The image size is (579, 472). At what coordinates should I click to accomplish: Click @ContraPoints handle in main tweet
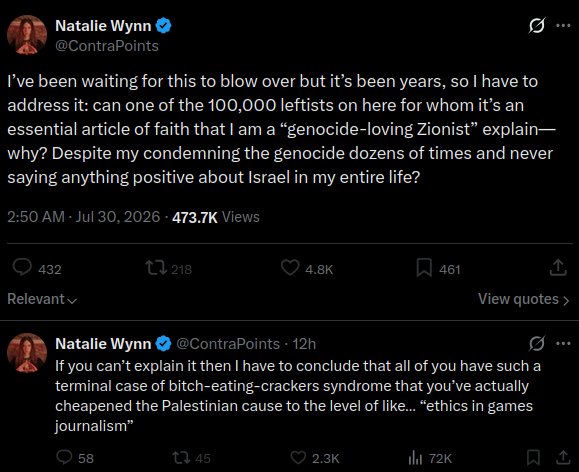pos(107,46)
